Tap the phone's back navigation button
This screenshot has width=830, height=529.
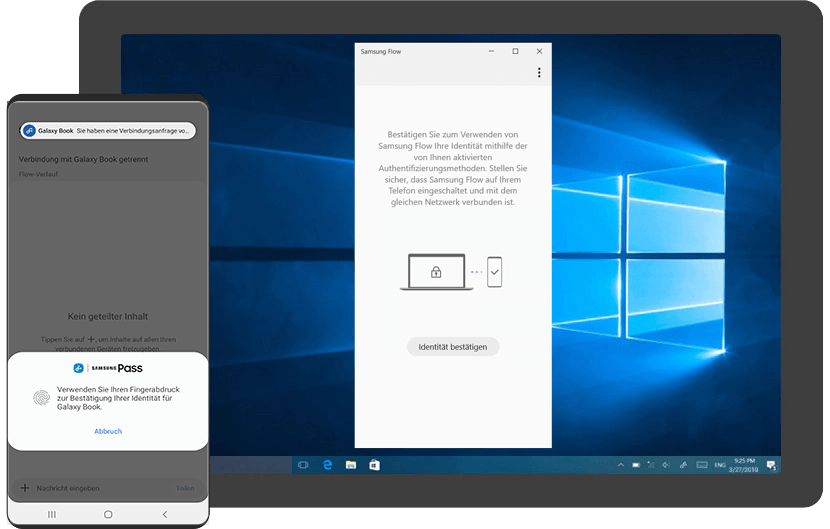tap(165, 514)
